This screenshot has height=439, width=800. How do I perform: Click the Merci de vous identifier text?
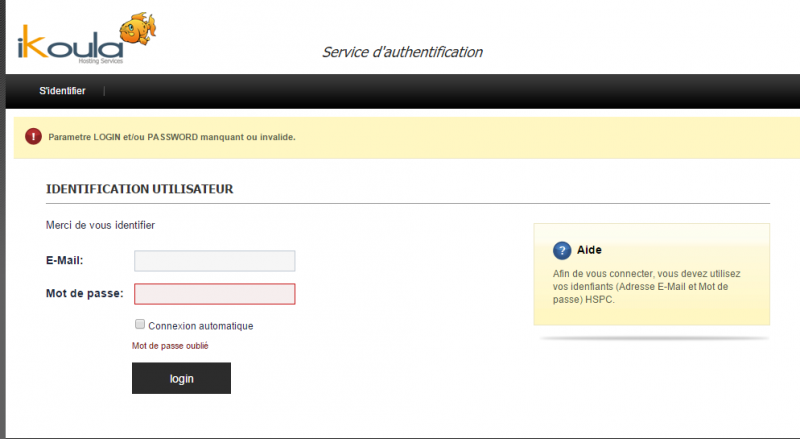pos(100,225)
